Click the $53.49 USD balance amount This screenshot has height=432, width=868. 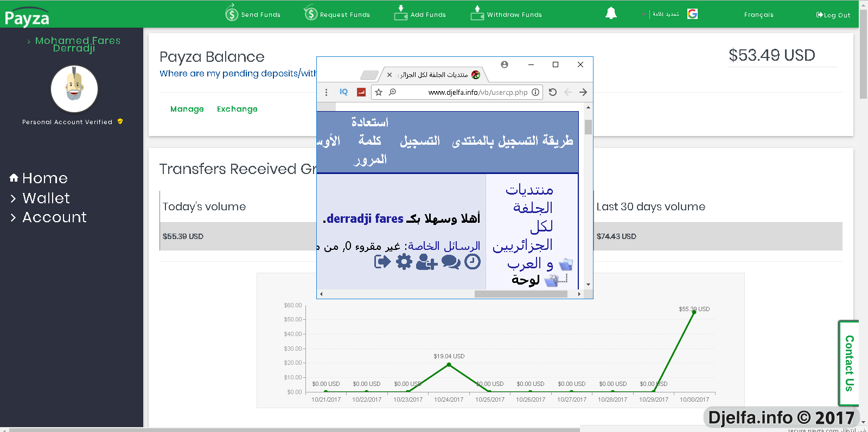click(x=771, y=55)
